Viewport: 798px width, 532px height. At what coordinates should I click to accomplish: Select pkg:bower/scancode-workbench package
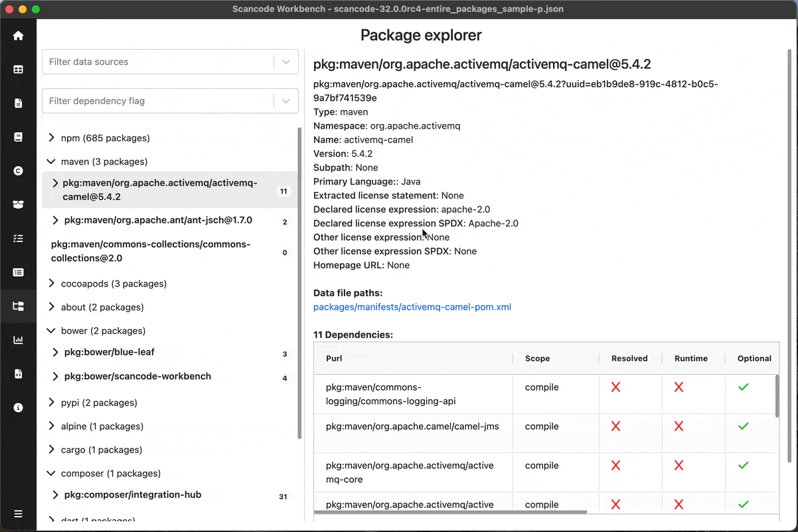[x=137, y=376]
